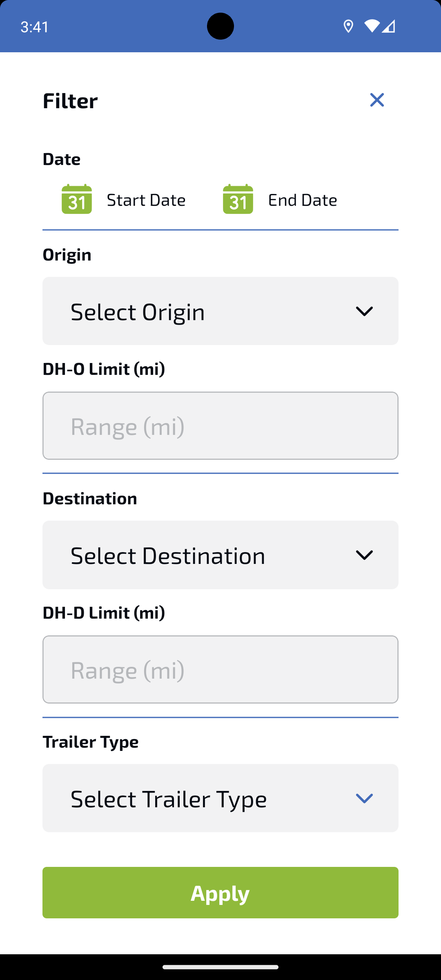Close the Filter panel with X
Viewport: 441px width, 980px height.
click(x=377, y=100)
